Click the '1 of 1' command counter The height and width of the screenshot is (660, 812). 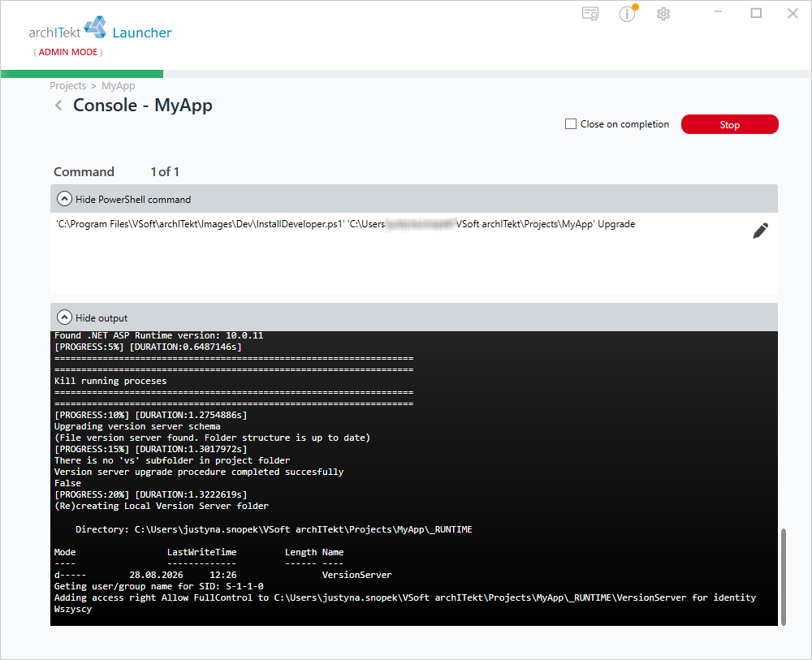(x=165, y=172)
